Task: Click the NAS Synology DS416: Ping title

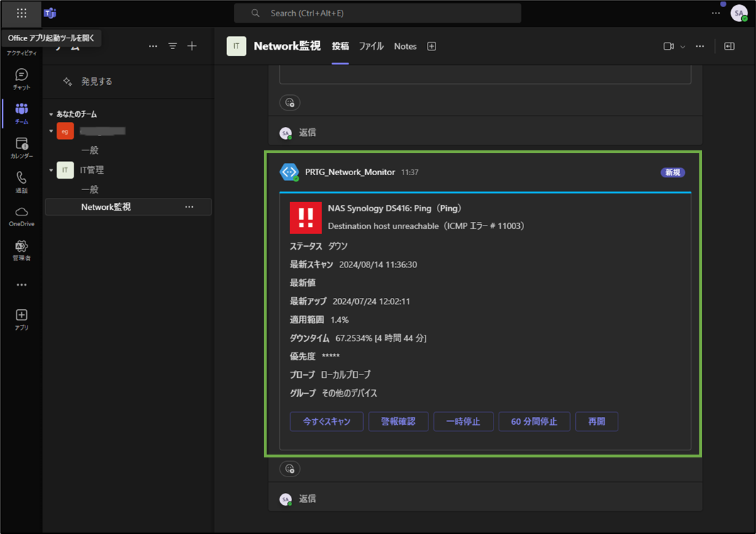Action: point(394,208)
